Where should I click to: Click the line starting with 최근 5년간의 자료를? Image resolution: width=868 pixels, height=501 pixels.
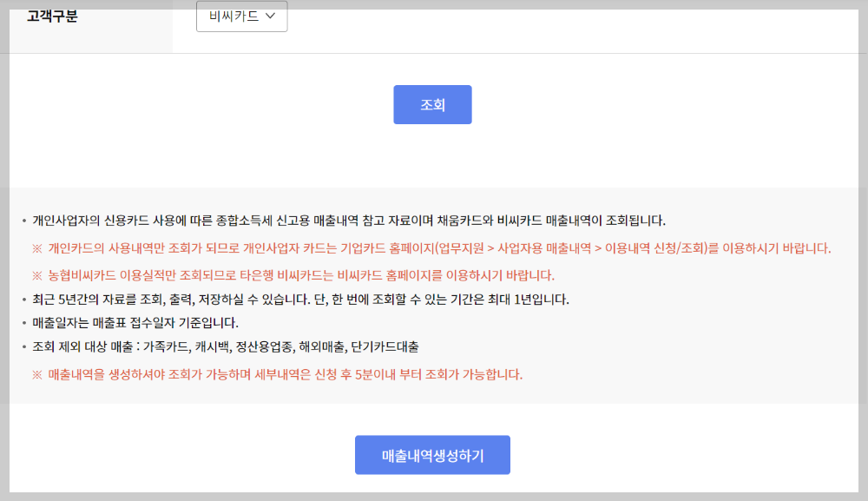coord(300,300)
